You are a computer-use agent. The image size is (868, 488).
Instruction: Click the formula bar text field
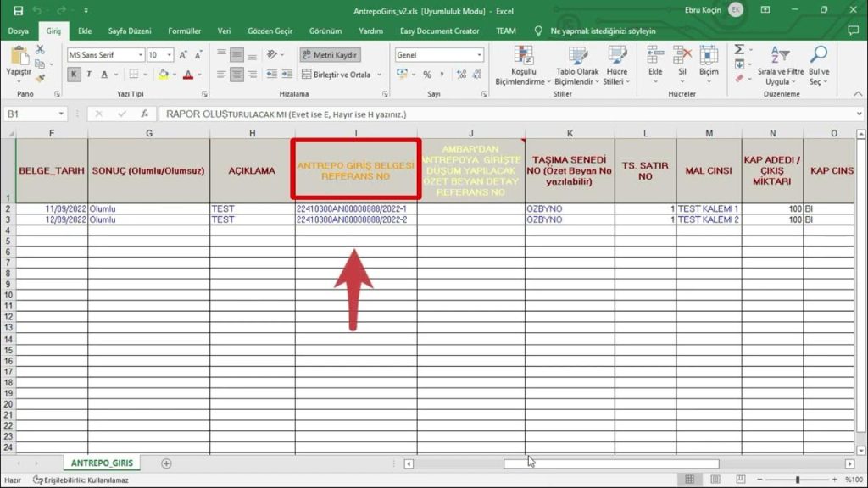(x=509, y=114)
